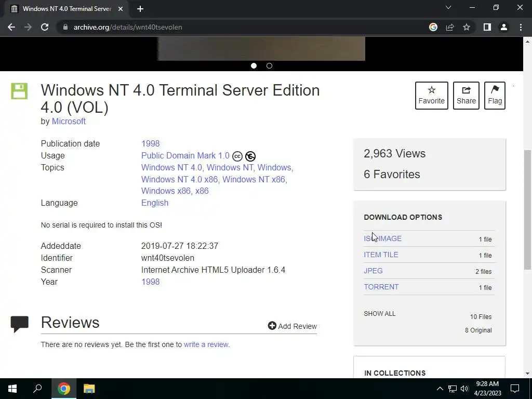Download the ISO IMAGE file
This screenshot has height=399, width=532.
pos(383,238)
